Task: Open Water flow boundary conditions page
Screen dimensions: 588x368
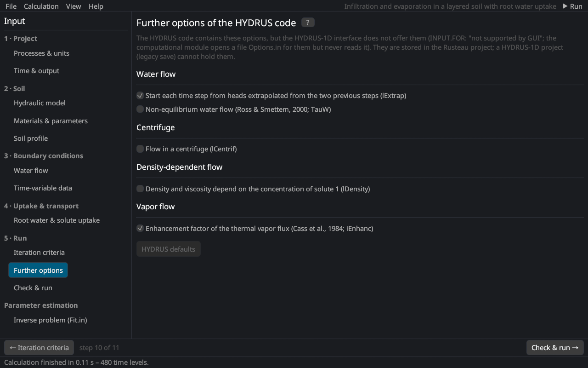Action: 31,171
